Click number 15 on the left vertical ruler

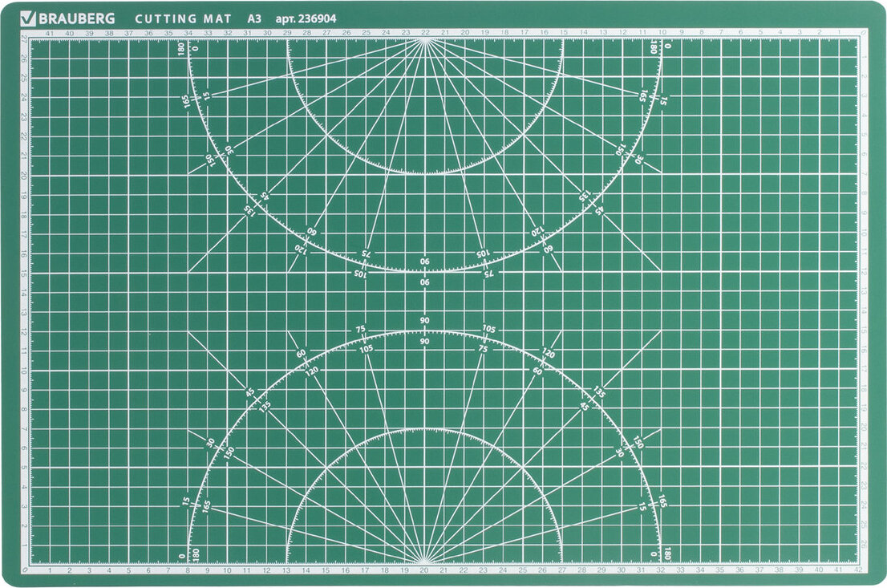click(24, 274)
